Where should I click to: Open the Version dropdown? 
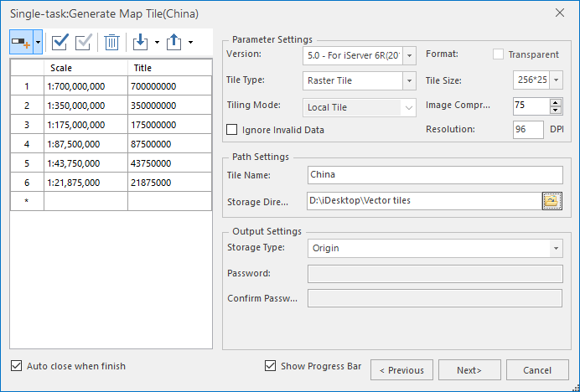[409, 56]
